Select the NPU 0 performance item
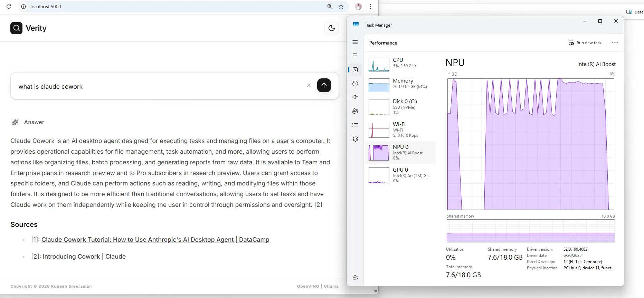644x298 pixels. pyautogui.click(x=400, y=152)
